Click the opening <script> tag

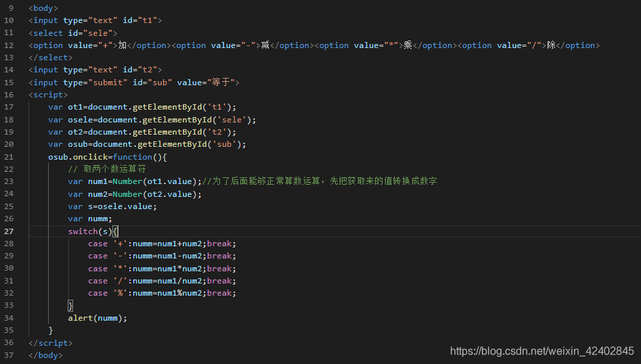tap(48, 95)
